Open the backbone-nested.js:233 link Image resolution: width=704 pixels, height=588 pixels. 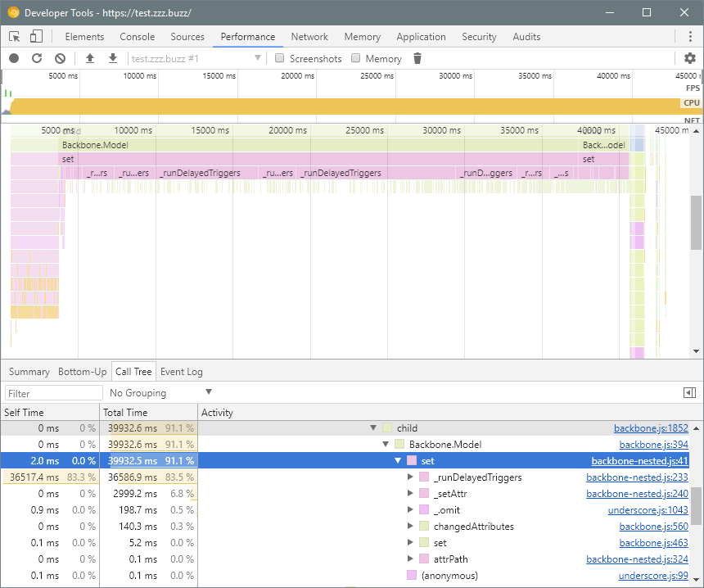point(637,477)
